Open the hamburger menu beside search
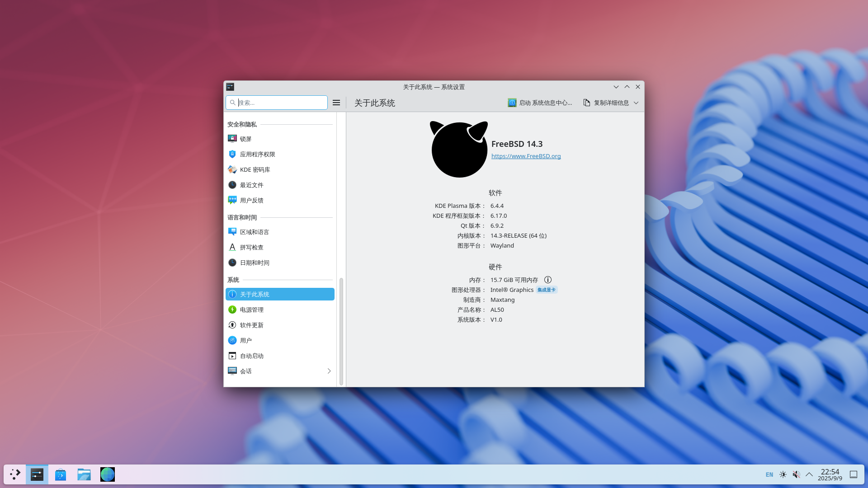 click(336, 103)
